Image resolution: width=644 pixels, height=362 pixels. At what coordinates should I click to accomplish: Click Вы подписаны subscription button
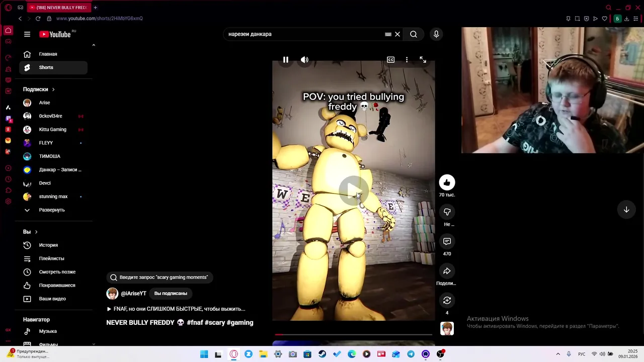171,294
